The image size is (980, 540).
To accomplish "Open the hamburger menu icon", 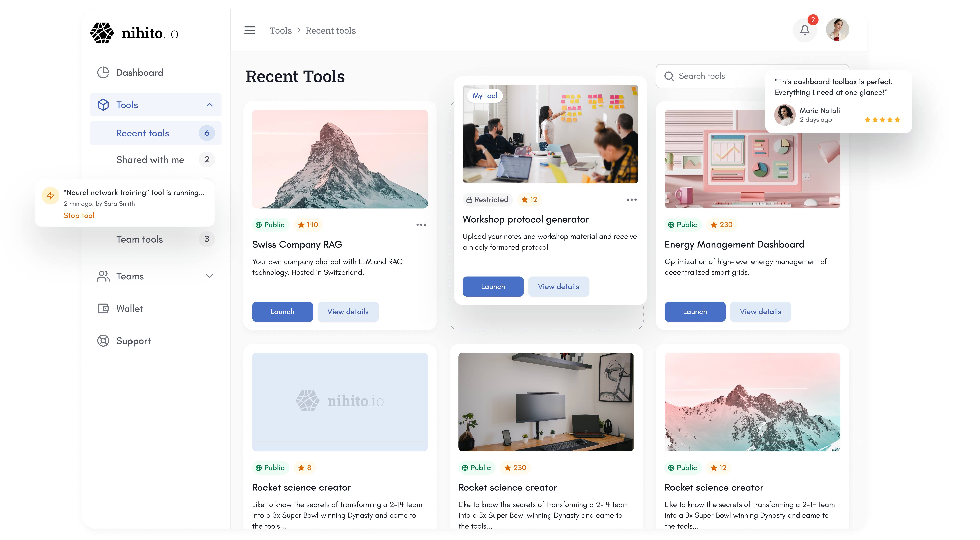I will click(x=250, y=30).
